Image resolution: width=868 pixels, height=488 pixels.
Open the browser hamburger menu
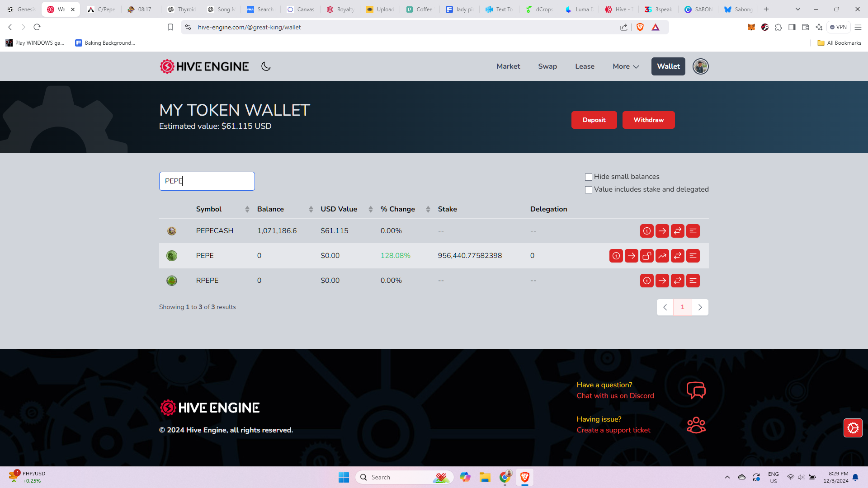858,27
